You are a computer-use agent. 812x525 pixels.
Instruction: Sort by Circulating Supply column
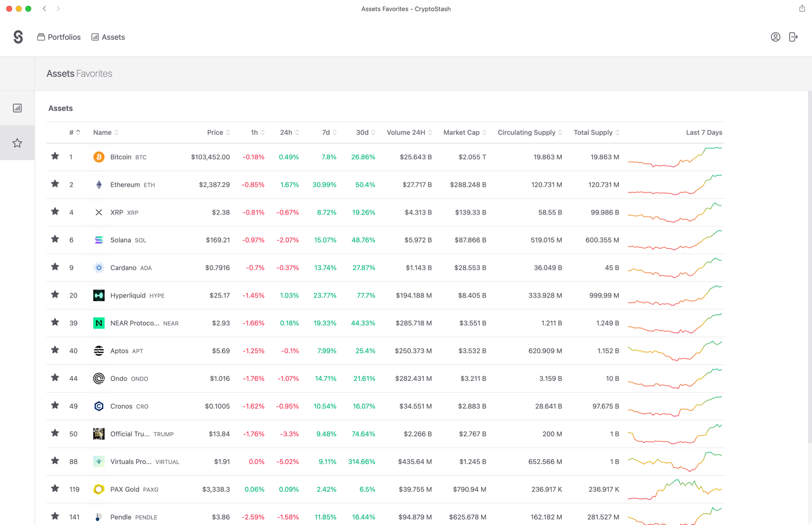530,132
